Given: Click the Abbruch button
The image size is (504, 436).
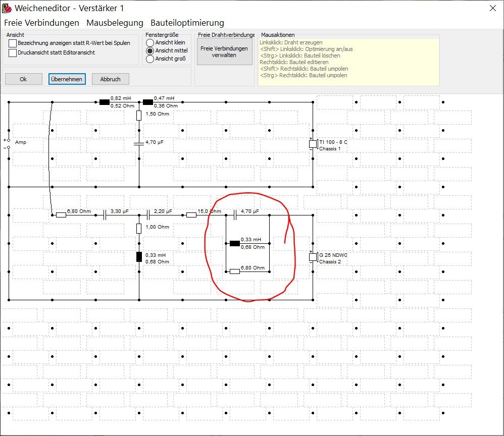Looking at the screenshot, I should coord(110,79).
